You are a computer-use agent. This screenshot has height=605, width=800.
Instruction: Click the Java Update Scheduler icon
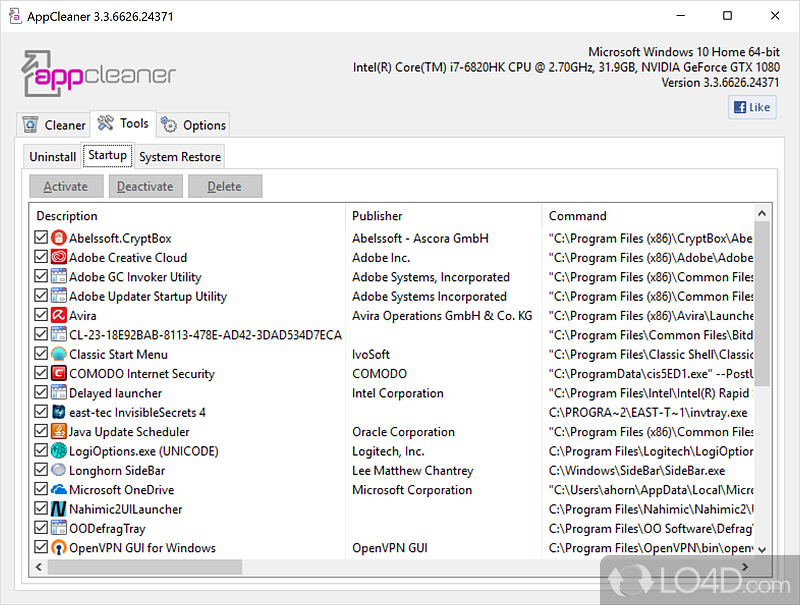(x=58, y=432)
